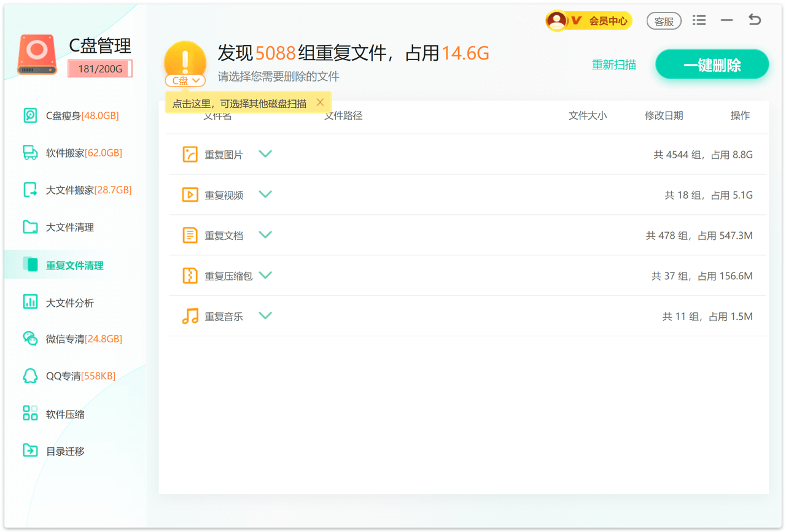Dismiss the yellow disk scan tooltip

(320, 102)
